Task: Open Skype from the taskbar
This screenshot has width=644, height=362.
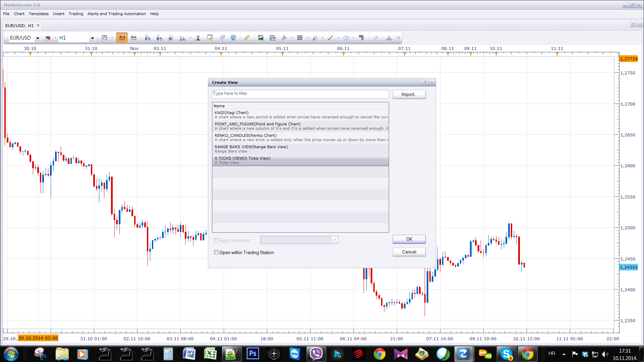Action: click(x=506, y=354)
